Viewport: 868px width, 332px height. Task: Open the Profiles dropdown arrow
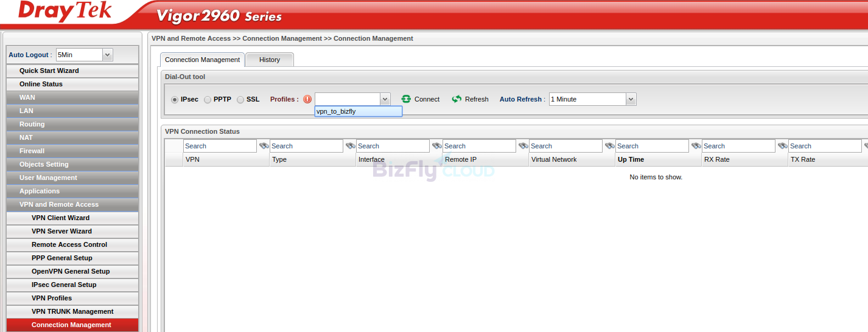pos(385,99)
